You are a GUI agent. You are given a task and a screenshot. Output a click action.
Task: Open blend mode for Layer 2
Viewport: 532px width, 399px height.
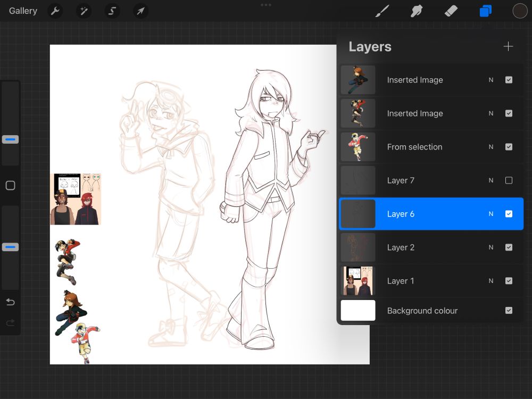pos(491,247)
